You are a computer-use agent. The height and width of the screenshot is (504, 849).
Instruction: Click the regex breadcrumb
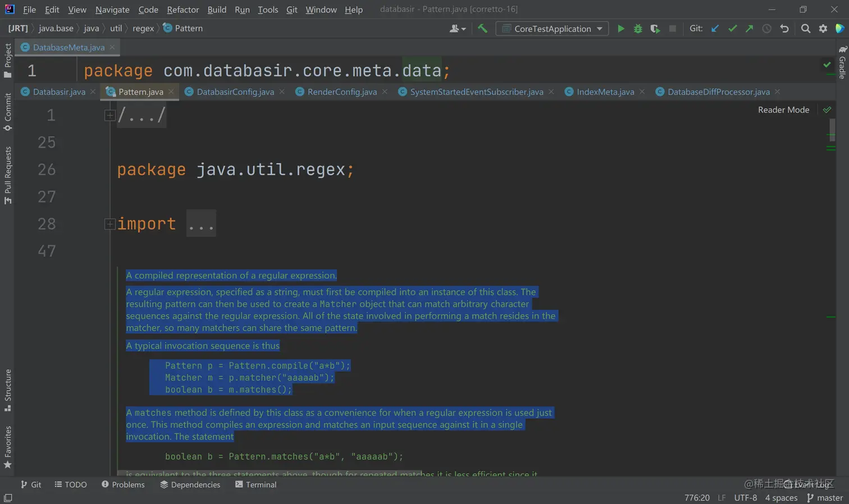(x=143, y=29)
